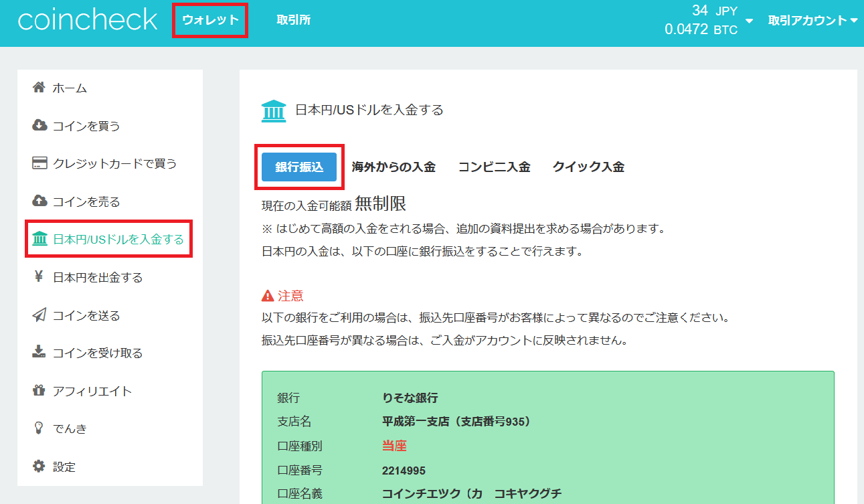The width and height of the screenshot is (864, 504).
Task: Click the gift icon beside アフィリエイト
Action: [x=39, y=391]
